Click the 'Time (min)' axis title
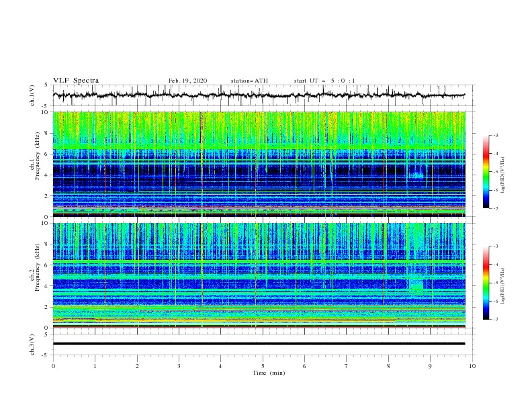The width and height of the screenshot is (532, 411). [x=269, y=373]
